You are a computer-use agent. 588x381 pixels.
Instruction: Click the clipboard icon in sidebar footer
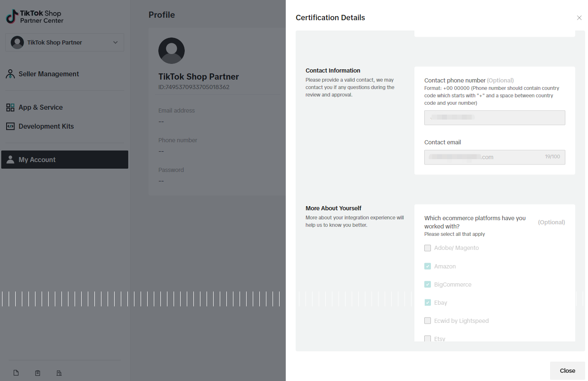click(38, 373)
